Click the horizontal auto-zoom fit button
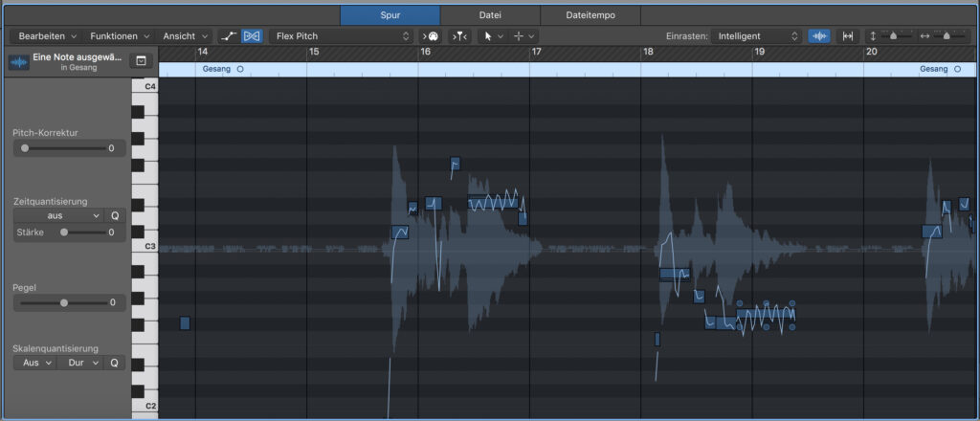Viewport: 980px width, 421px height. pyautogui.click(x=848, y=36)
